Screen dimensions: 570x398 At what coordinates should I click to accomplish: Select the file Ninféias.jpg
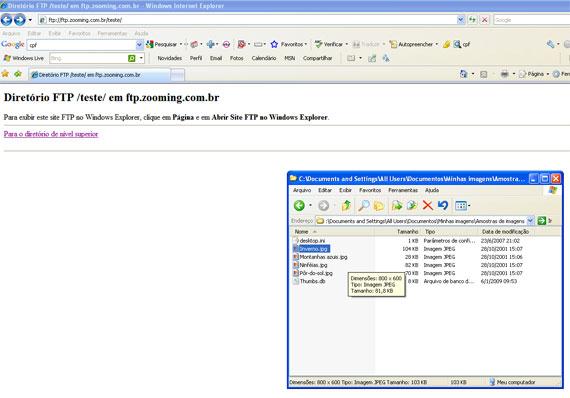[x=313, y=265]
